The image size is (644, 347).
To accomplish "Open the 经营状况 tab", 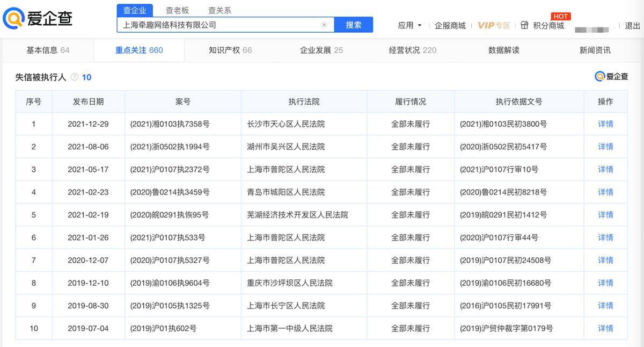I will tap(402, 49).
